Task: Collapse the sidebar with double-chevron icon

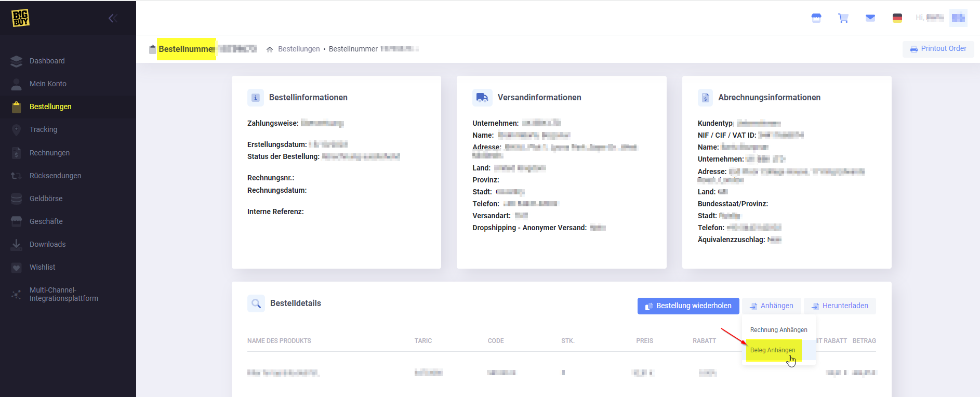Action: coord(112,19)
